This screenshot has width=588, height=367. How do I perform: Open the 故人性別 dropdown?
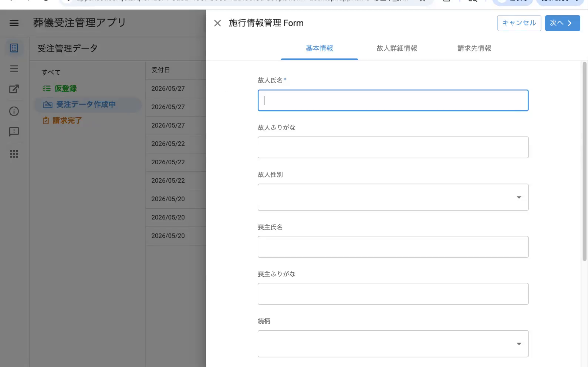393,197
